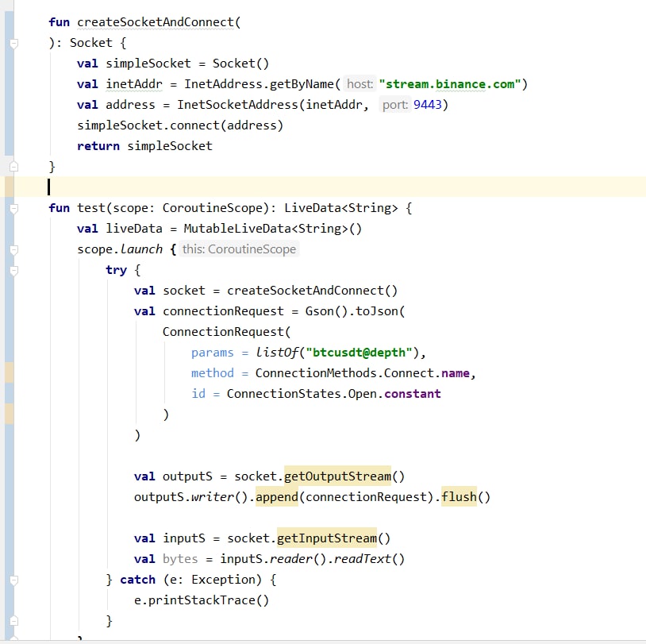Click the LiveData<String> return type
The width and height of the screenshot is (646, 644).
point(341,208)
